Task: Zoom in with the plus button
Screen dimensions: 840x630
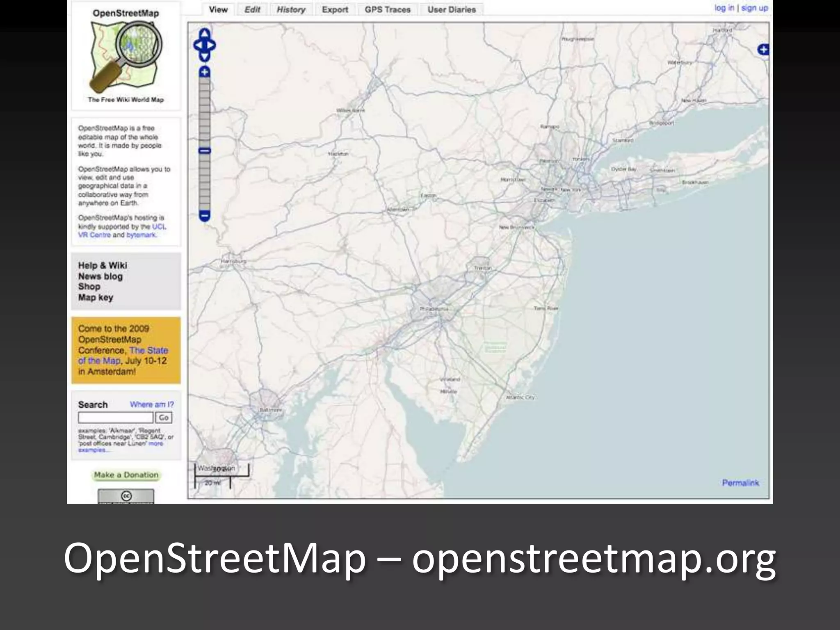Action: pyautogui.click(x=205, y=72)
